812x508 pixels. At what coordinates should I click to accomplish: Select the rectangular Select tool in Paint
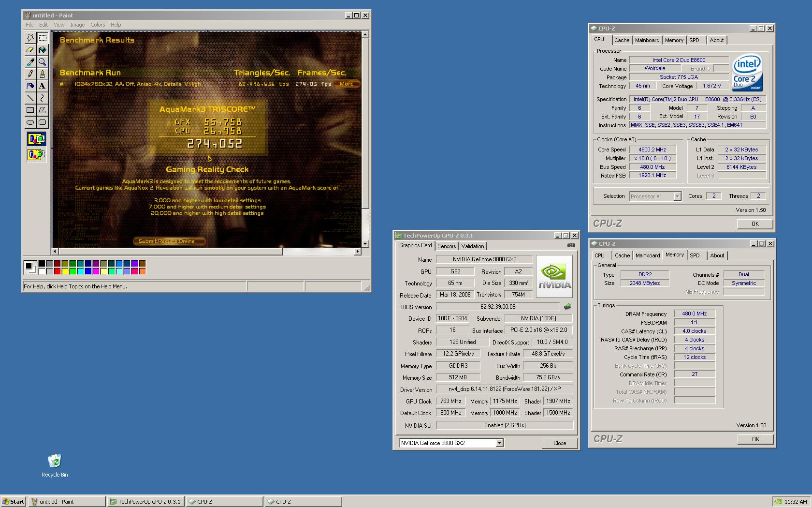43,38
